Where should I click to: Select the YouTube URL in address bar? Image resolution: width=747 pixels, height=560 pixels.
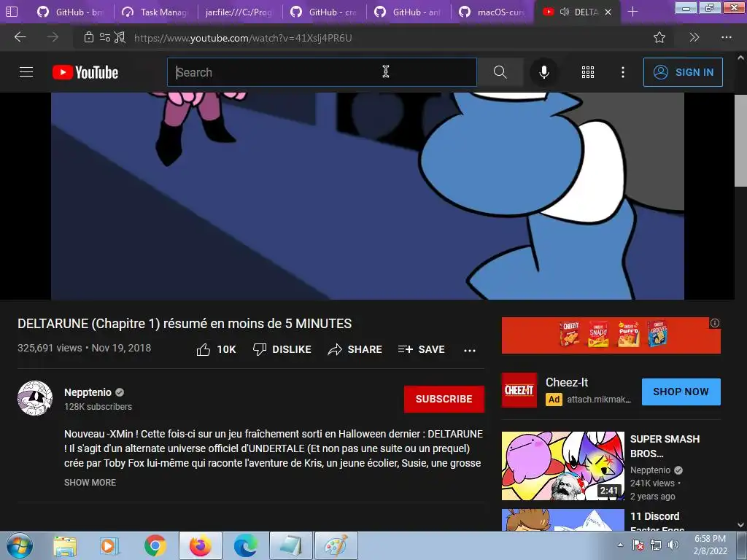tap(243, 38)
